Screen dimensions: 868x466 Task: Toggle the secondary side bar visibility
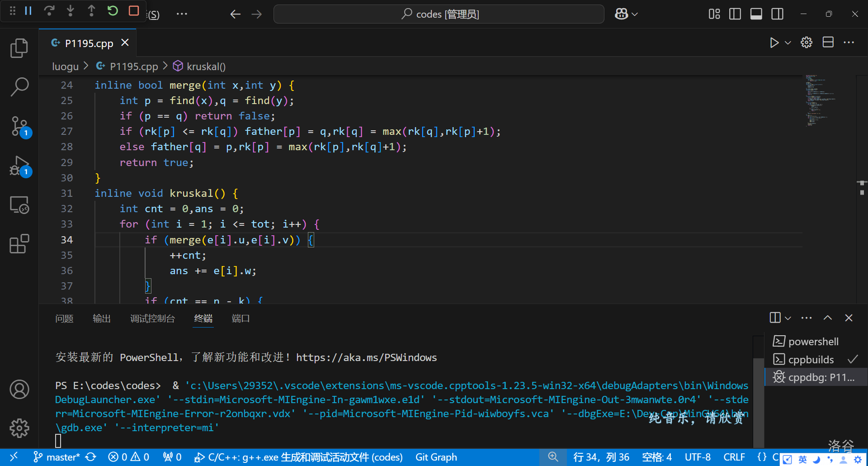pyautogui.click(x=778, y=14)
